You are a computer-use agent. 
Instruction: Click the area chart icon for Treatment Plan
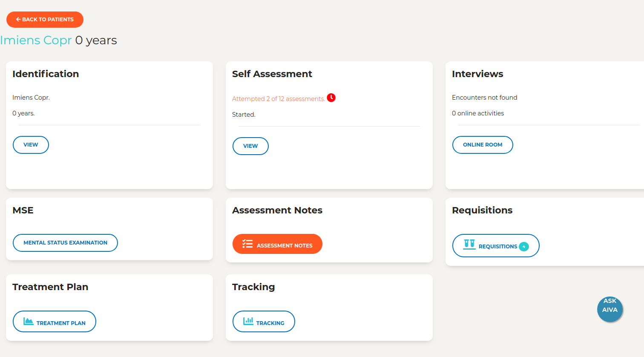(x=29, y=321)
